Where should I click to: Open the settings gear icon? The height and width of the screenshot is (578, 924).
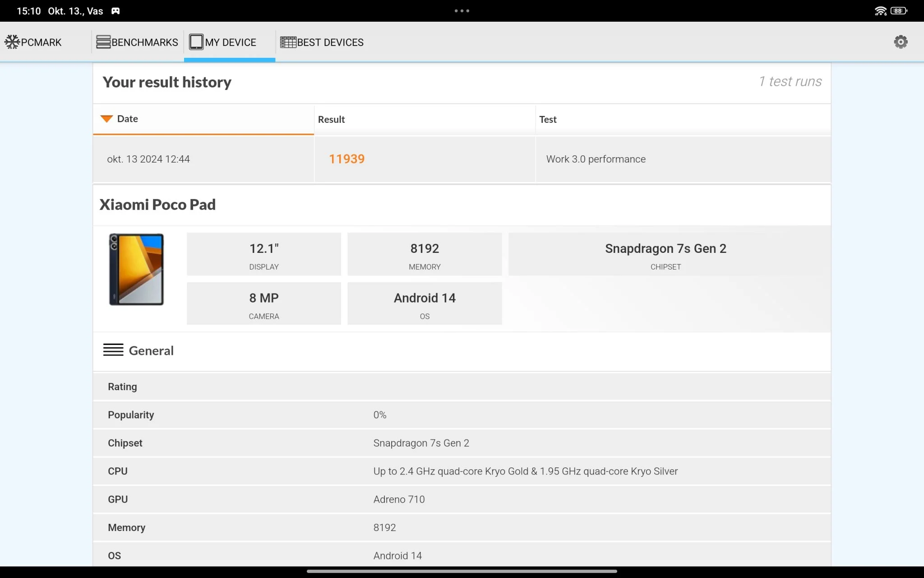click(x=901, y=42)
